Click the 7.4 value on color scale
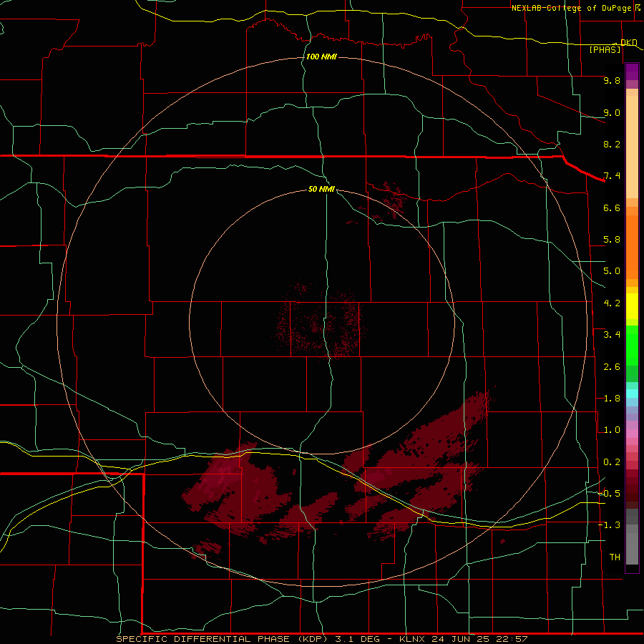Viewport: 644px width, 644px height. 612,176
